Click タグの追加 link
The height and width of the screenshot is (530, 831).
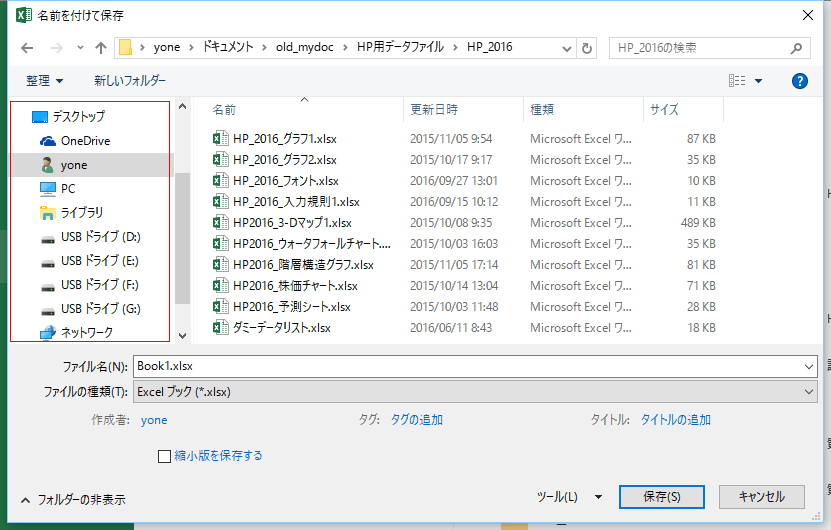click(417, 420)
